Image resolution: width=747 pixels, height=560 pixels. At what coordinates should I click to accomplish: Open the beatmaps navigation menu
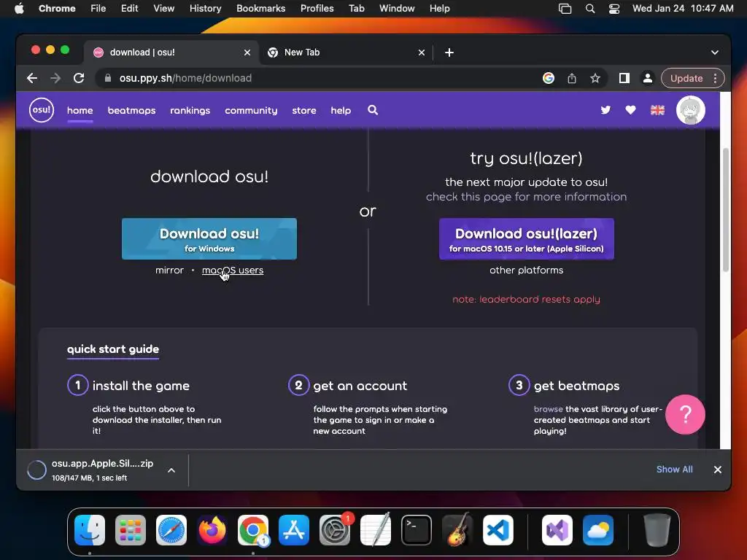coord(131,111)
